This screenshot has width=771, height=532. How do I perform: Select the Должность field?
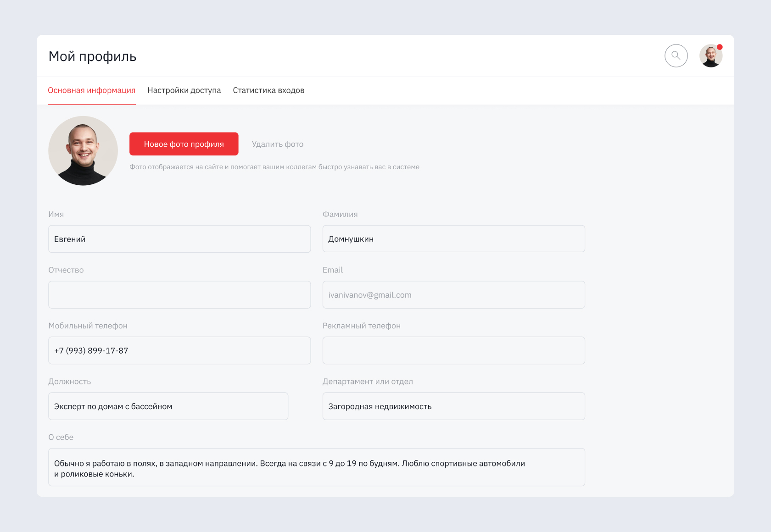(168, 406)
